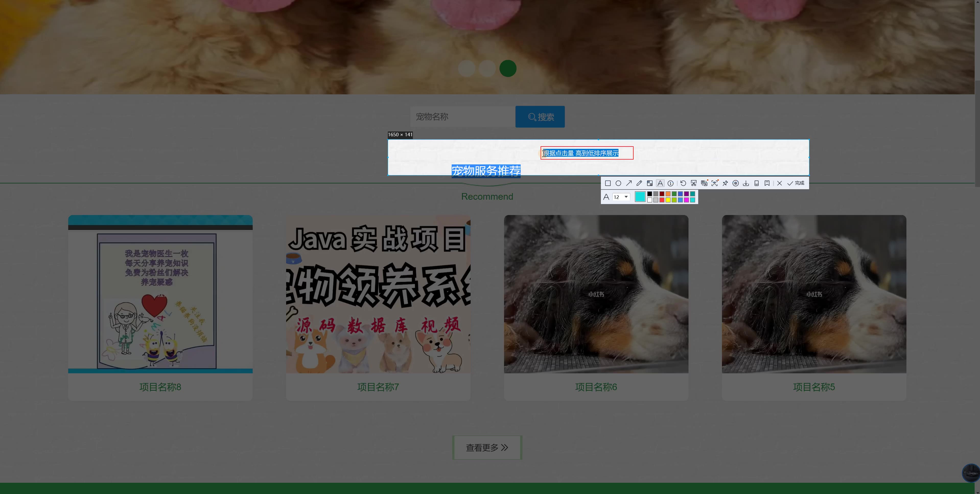
Task: Select the first carousel indicator dot
Action: (x=467, y=69)
